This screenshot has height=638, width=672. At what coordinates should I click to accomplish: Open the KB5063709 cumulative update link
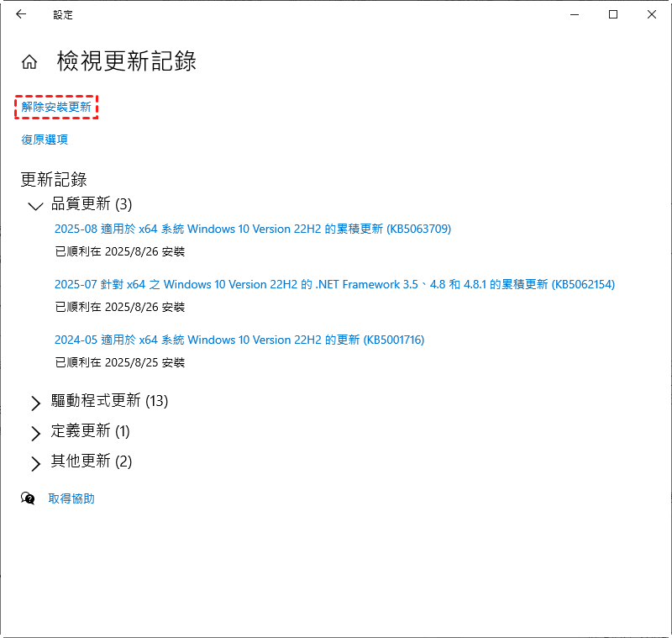pos(253,229)
